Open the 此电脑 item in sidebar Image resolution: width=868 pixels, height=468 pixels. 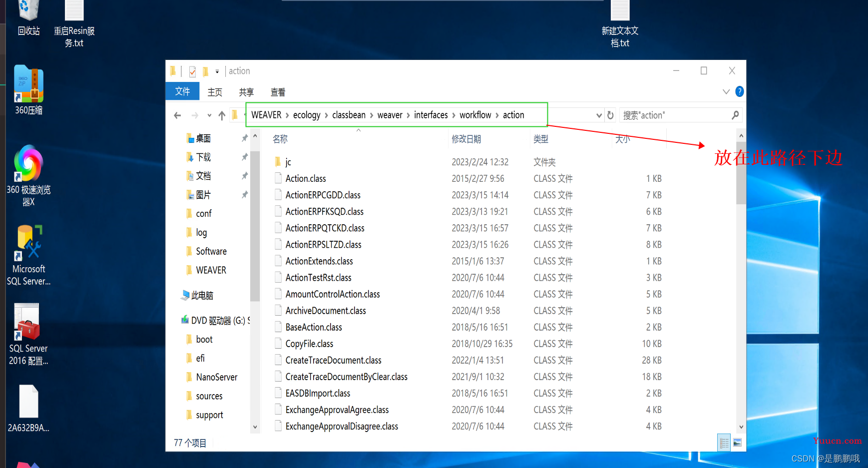point(198,295)
